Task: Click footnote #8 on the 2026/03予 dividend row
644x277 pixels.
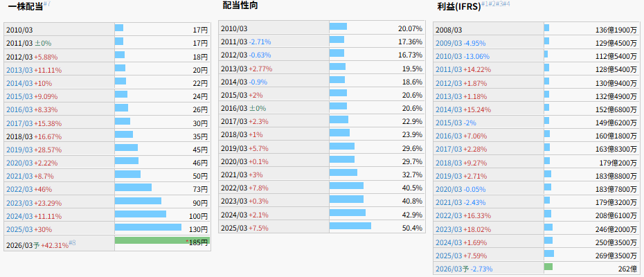Action: [x=73, y=243]
